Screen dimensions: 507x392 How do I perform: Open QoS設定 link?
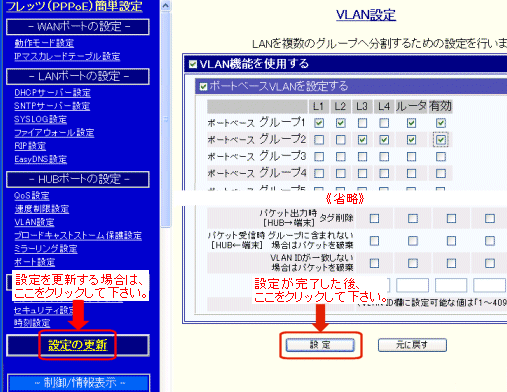pos(32,195)
